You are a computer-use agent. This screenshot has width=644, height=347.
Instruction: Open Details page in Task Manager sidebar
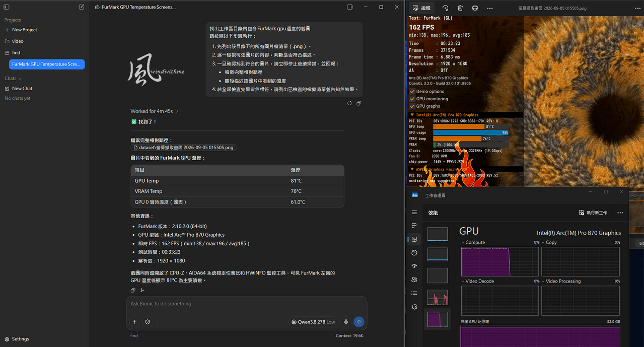414,293
